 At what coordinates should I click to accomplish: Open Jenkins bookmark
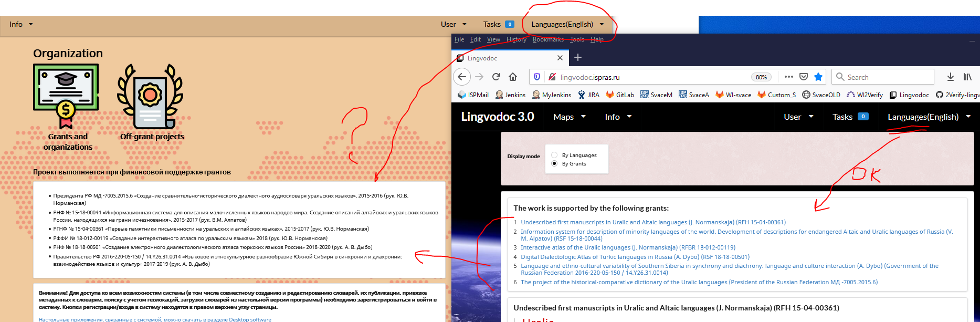click(510, 95)
